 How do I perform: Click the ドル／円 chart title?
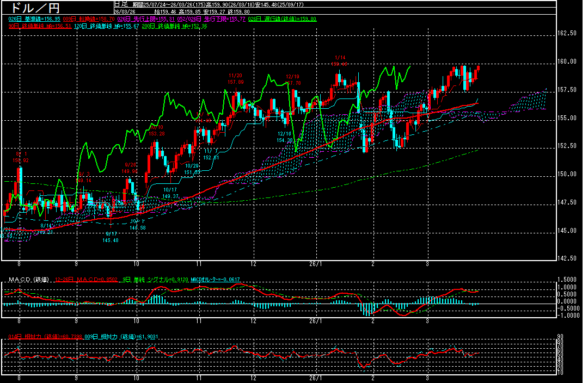pyautogui.click(x=32, y=8)
